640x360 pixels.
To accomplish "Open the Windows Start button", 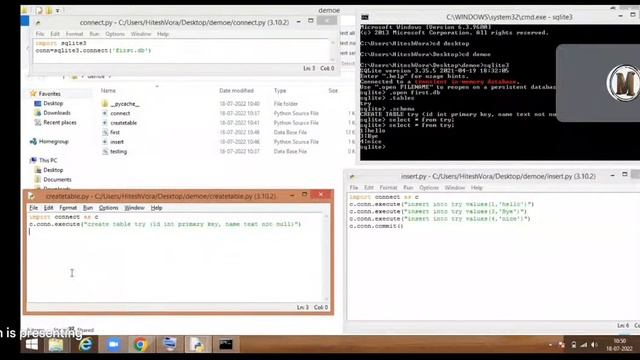I will pyautogui.click(x=31, y=345).
